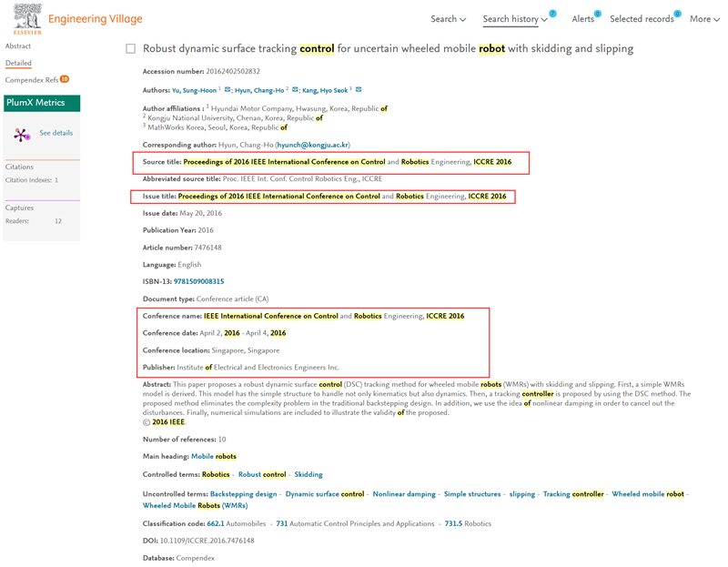The image size is (728, 567).
Task: Open ISBN-13 9781509008315 link
Action: [x=198, y=281]
